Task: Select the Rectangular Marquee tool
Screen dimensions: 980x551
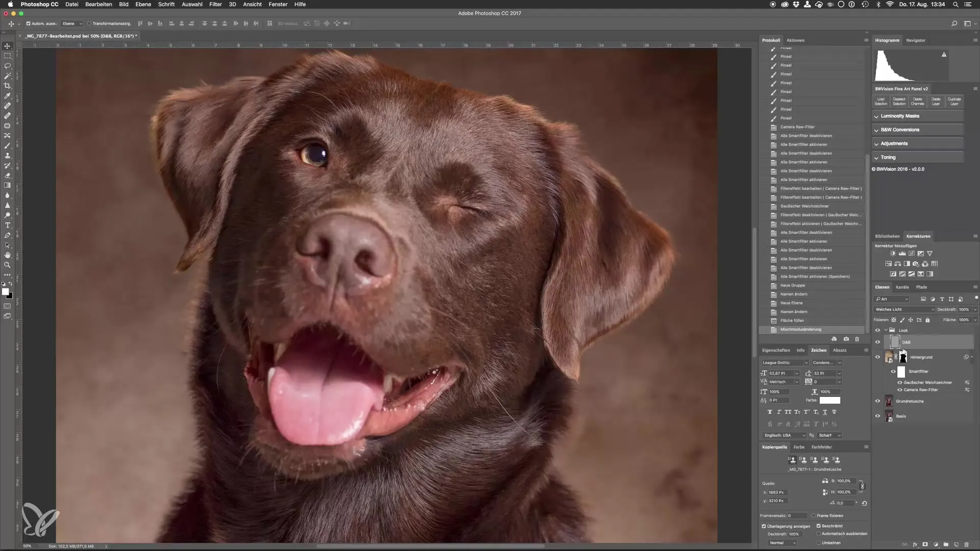Action: point(7,56)
